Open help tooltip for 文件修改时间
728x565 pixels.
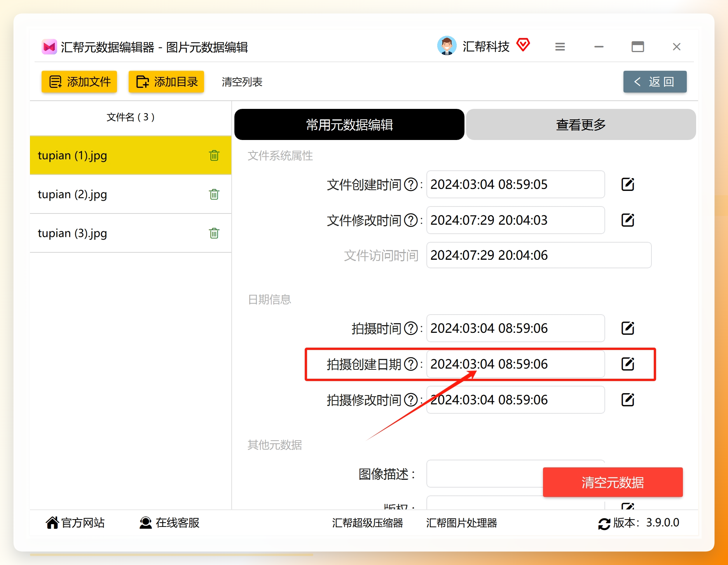pyautogui.click(x=411, y=220)
